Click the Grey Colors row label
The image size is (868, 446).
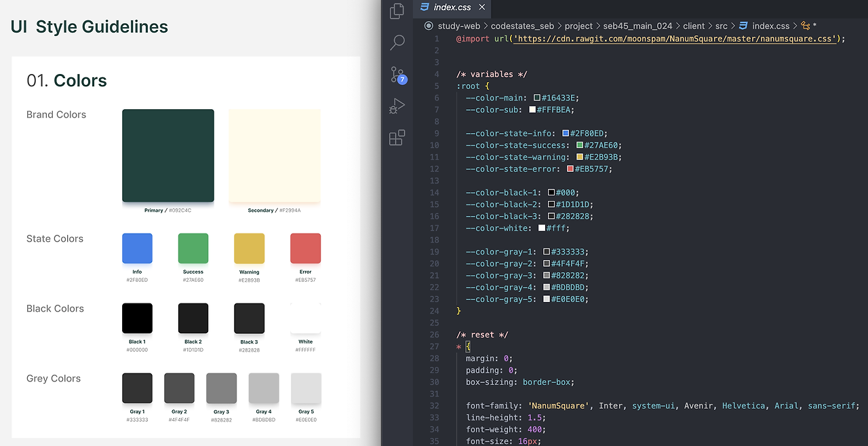pos(54,379)
